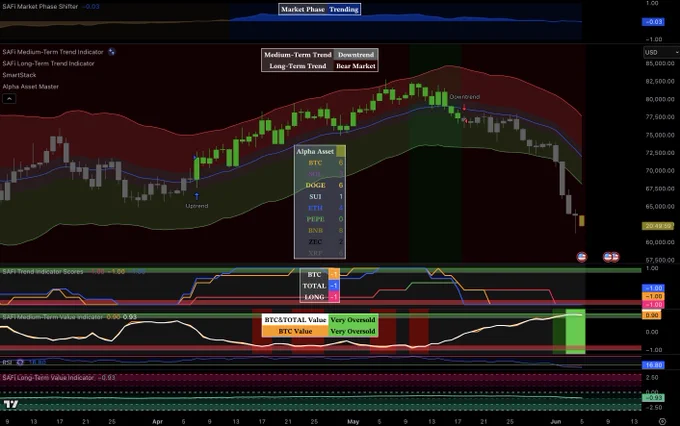Select SAFi Medium-Term Trend Indicator legend
The height and width of the screenshot is (426, 680).
pos(53,52)
